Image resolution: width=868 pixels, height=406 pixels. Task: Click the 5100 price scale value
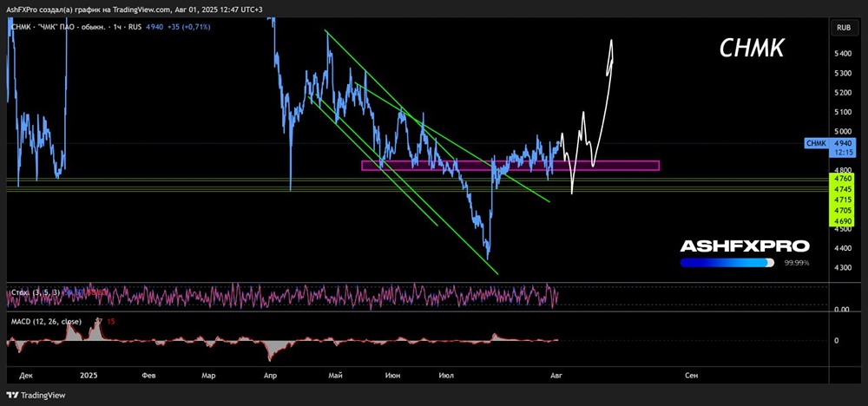(x=843, y=112)
